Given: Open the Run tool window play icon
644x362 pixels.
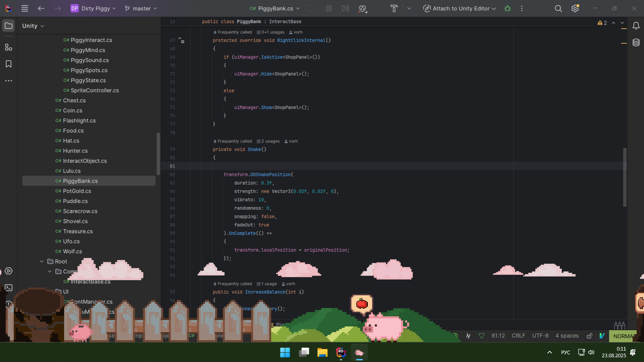Looking at the screenshot, I should [x=8, y=271].
